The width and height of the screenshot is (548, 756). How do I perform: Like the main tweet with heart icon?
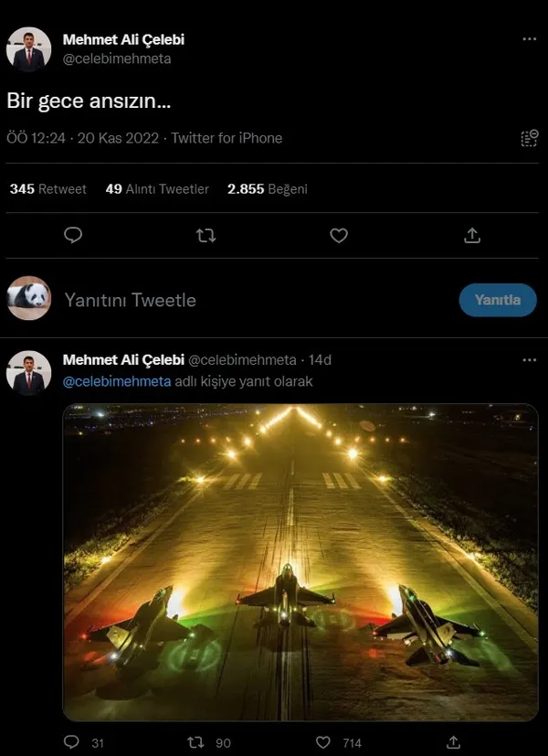(339, 236)
